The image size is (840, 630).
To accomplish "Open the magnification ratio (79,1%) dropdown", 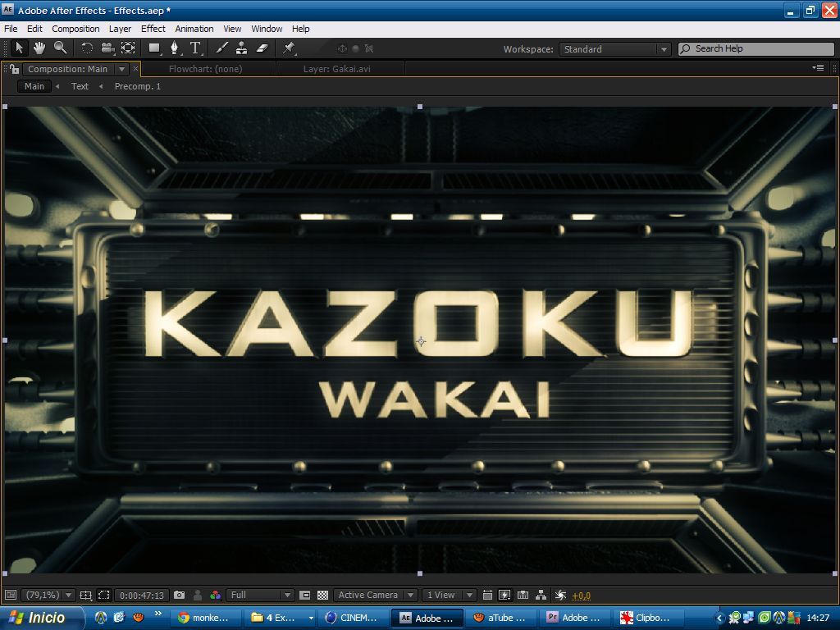I will coord(48,596).
